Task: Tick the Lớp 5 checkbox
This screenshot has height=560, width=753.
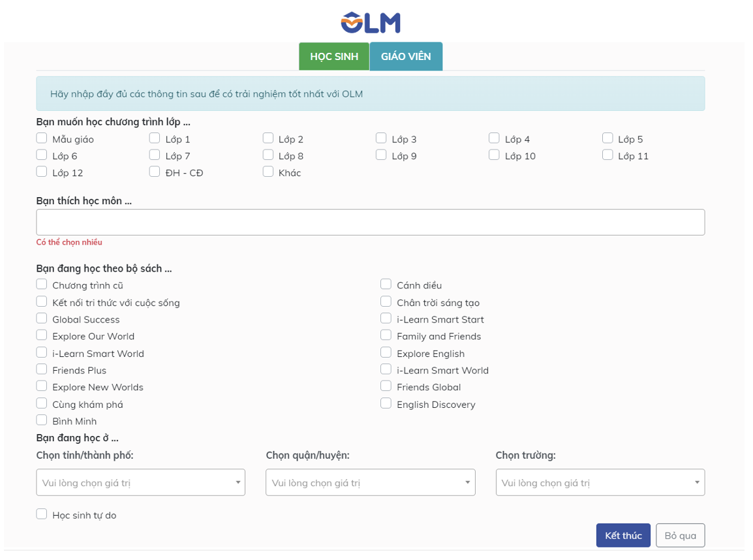Action: [x=607, y=138]
